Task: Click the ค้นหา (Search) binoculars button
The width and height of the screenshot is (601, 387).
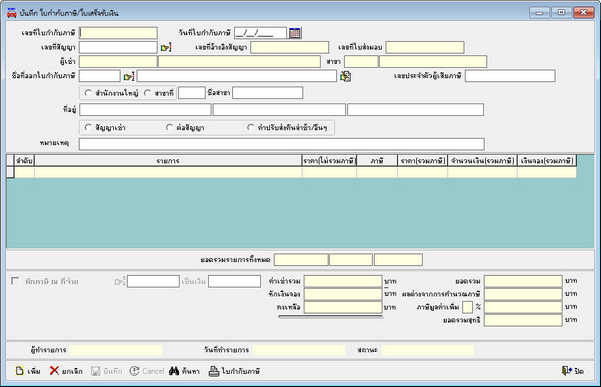Action: pos(184,371)
